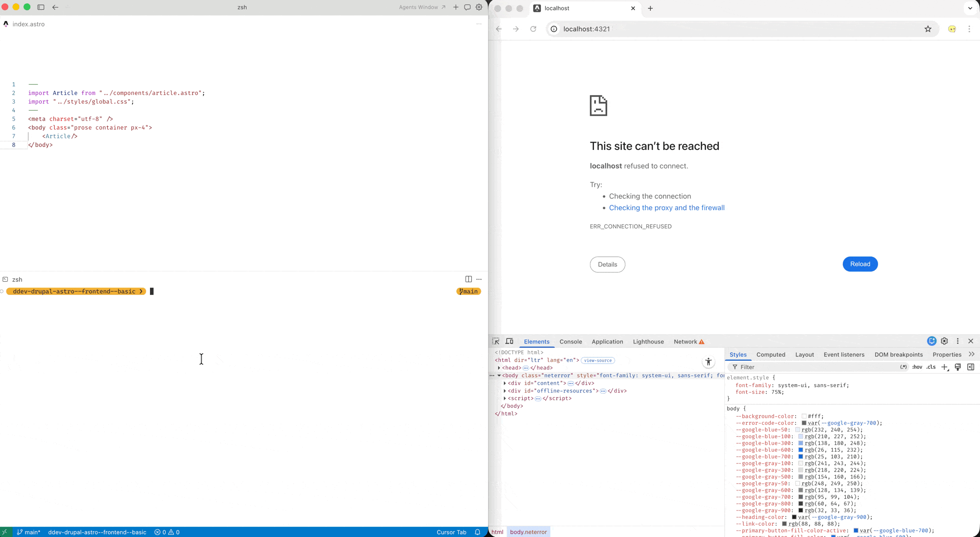The image size is (980, 537).
Task: Close the localhost browser tab
Action: [x=633, y=8]
